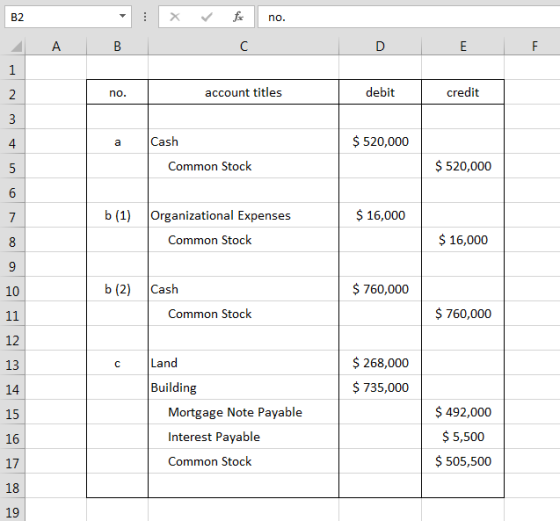Select the cell labeled 'a'
This screenshot has width=560, height=521.
pyautogui.click(x=118, y=142)
